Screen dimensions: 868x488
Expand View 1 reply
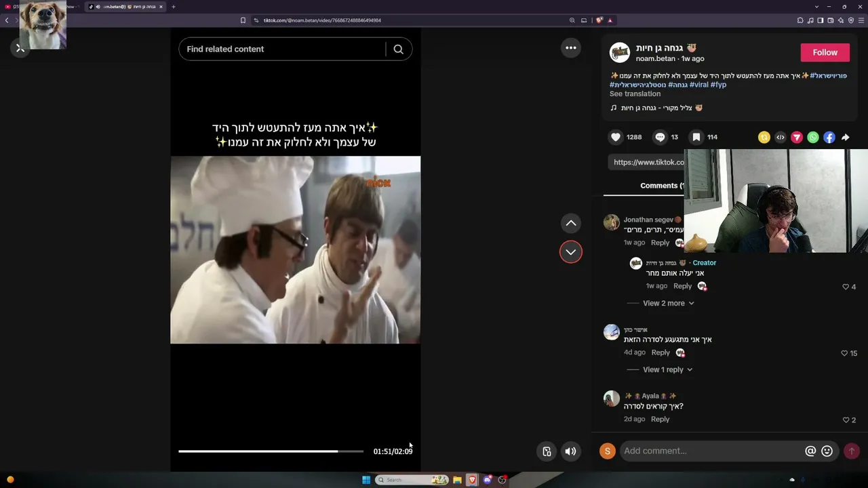pos(667,369)
